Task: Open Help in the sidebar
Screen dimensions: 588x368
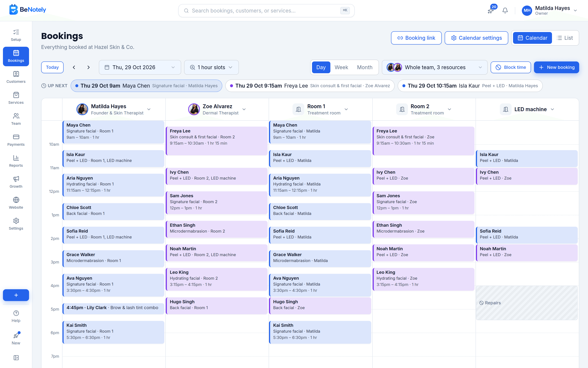Action: (16, 316)
